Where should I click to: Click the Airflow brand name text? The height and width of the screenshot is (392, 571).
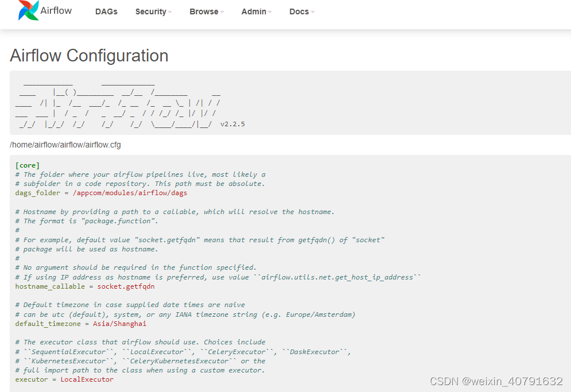(x=56, y=10)
